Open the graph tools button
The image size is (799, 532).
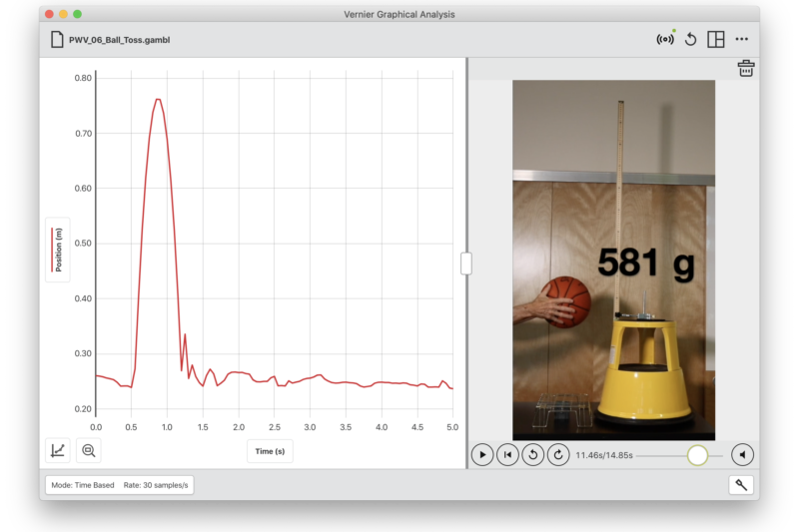point(58,450)
